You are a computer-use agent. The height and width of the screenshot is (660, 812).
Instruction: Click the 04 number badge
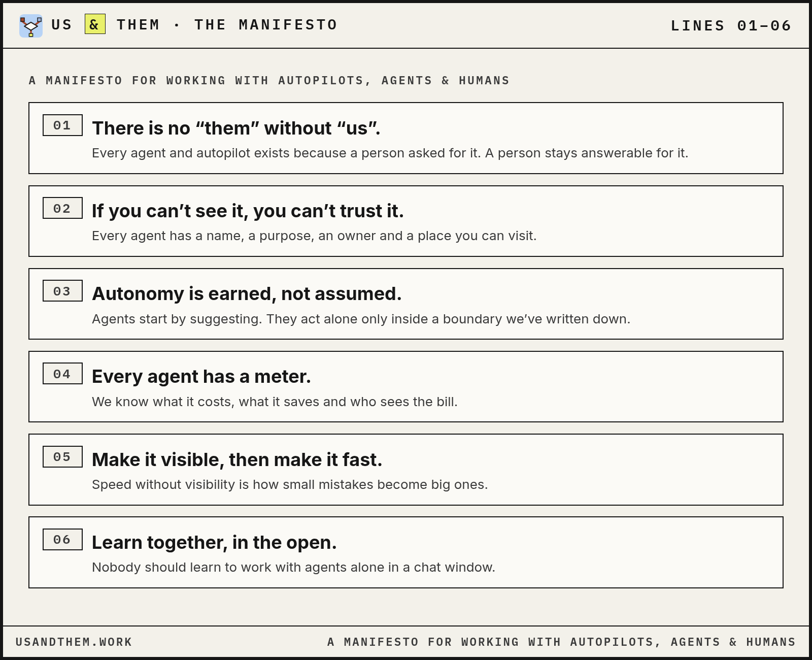tap(62, 374)
